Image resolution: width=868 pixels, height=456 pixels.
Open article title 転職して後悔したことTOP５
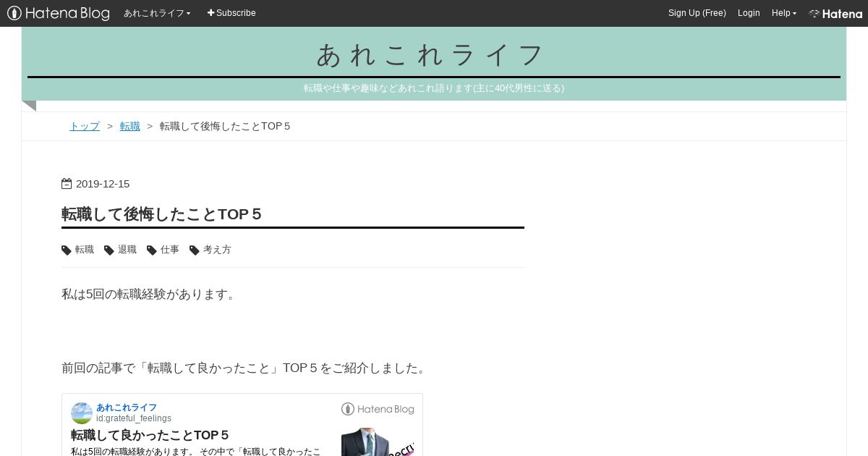coord(161,214)
